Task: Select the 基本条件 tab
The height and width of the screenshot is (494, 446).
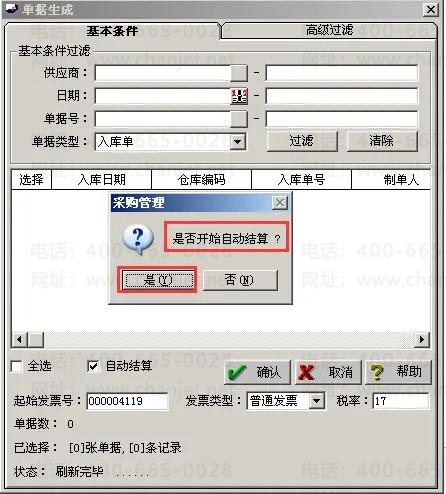Action: [x=112, y=31]
